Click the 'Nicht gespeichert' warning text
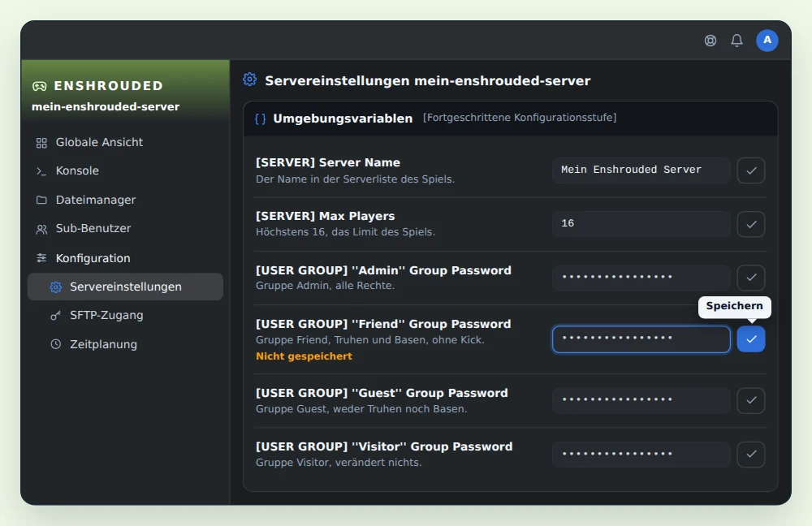812x526 pixels. (304, 356)
